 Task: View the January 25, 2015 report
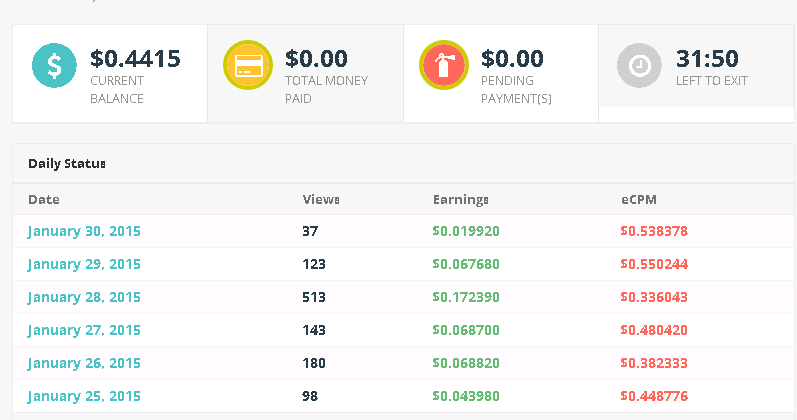coord(84,396)
